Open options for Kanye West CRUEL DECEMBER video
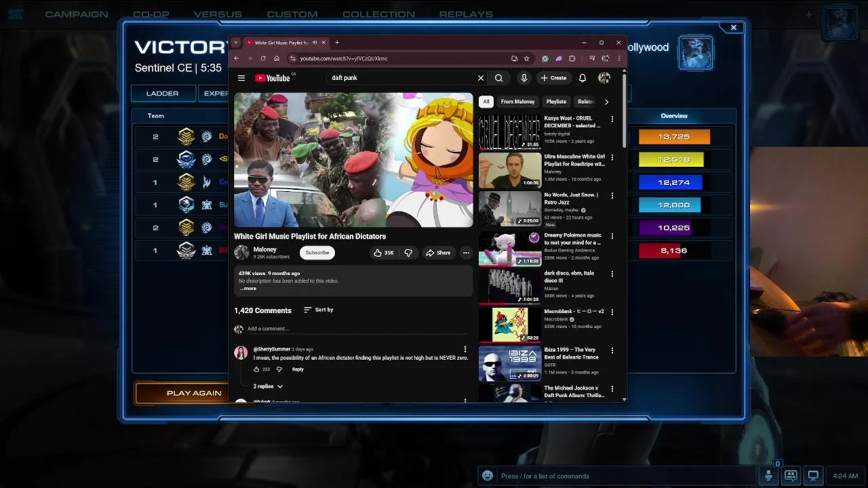Screen dimensions: 868x488 (x=612, y=119)
